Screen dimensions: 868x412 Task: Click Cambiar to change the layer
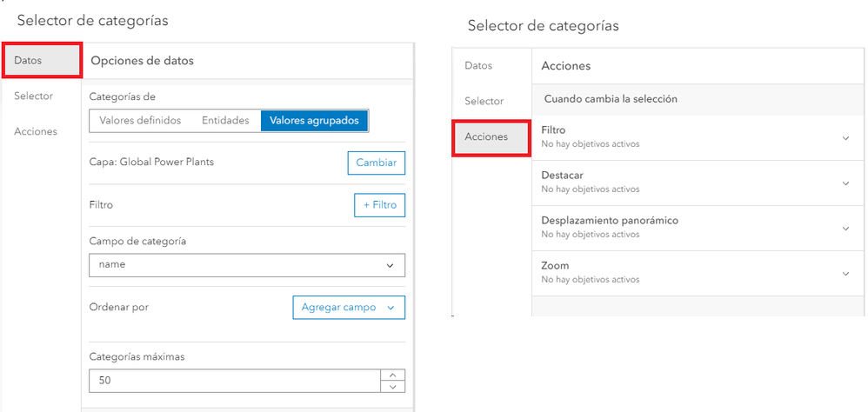tap(376, 163)
